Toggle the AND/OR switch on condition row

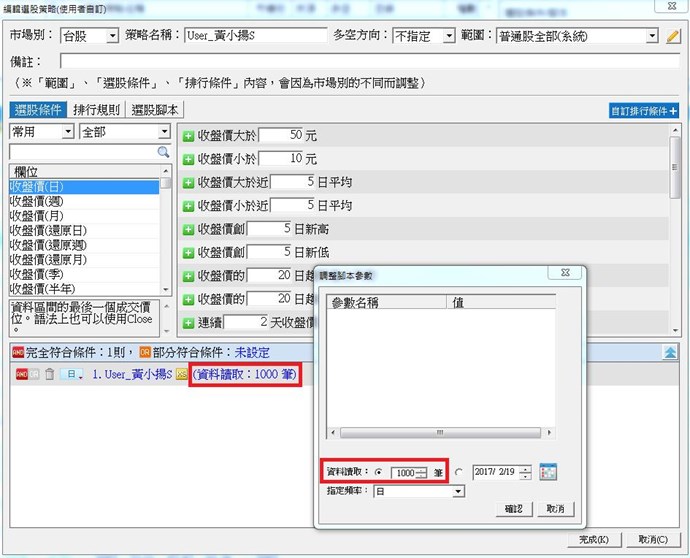click(x=23, y=374)
